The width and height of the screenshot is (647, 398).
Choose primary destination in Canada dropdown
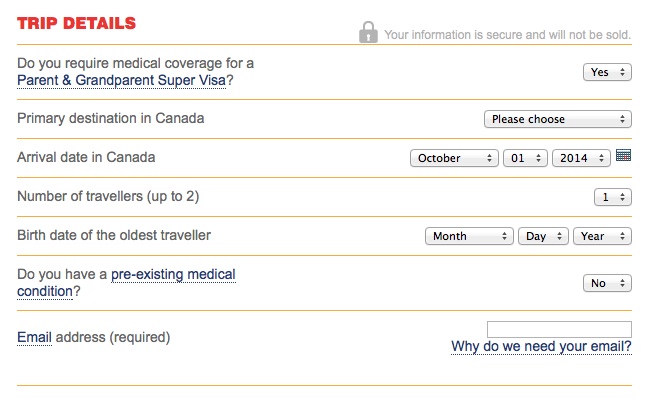[x=557, y=119]
